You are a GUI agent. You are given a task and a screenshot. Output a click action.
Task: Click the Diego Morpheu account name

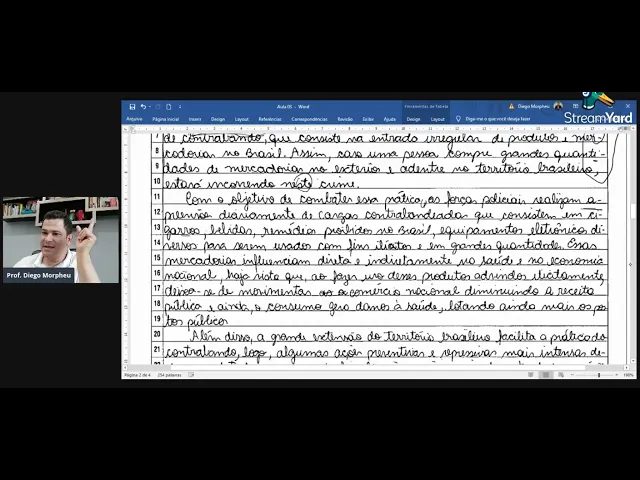[533, 107]
